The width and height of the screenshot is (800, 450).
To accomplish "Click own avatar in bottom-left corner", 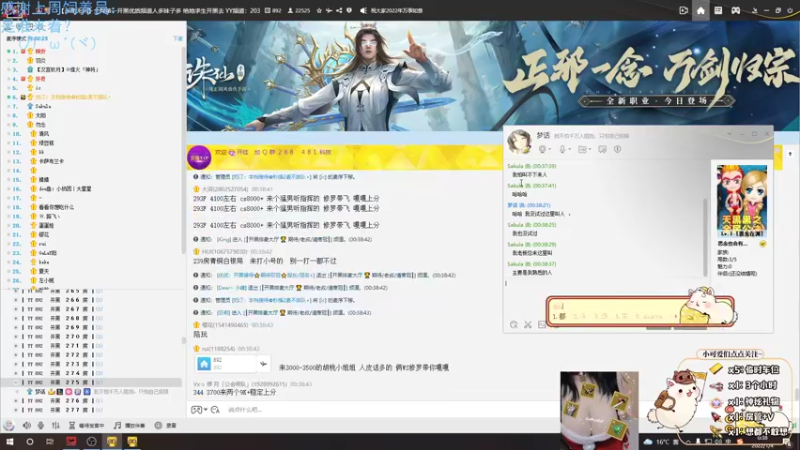I will coord(9,425).
